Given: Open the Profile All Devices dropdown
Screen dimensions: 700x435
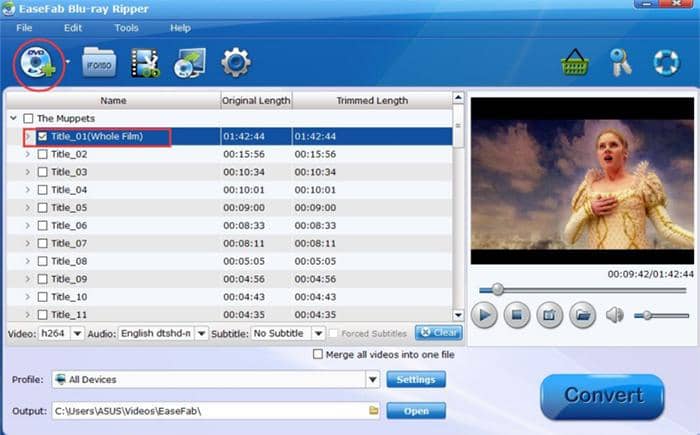Looking at the screenshot, I should point(372,380).
